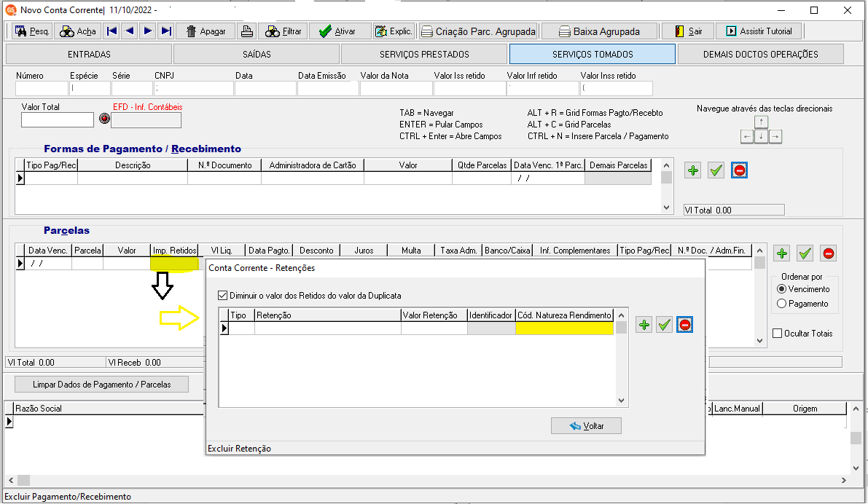
Task: Click Valor Retenção column header
Action: [434, 315]
